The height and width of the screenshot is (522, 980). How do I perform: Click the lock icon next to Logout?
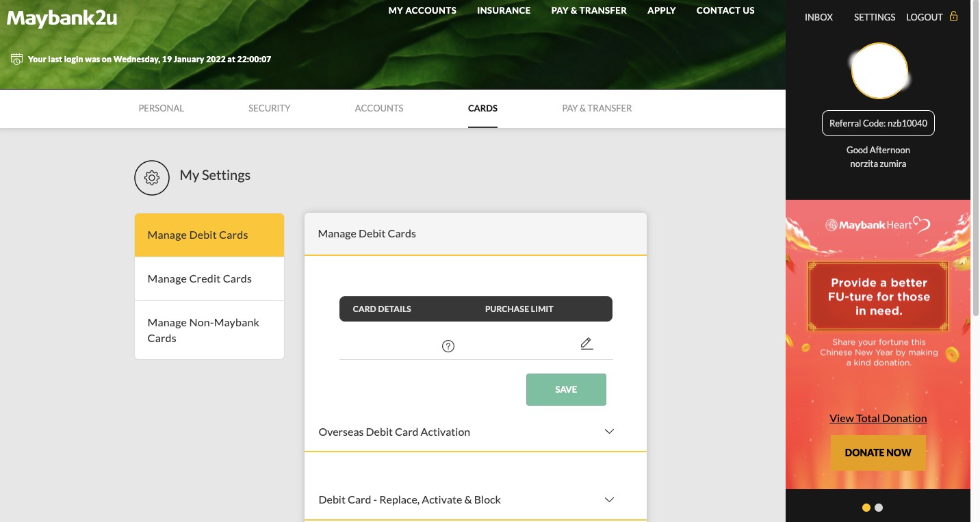pyautogui.click(x=953, y=16)
